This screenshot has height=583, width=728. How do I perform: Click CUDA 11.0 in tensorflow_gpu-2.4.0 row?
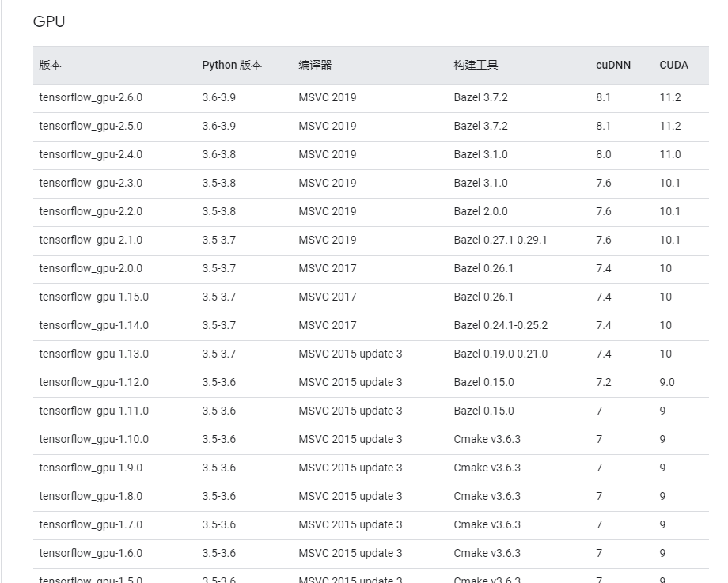[x=670, y=154]
